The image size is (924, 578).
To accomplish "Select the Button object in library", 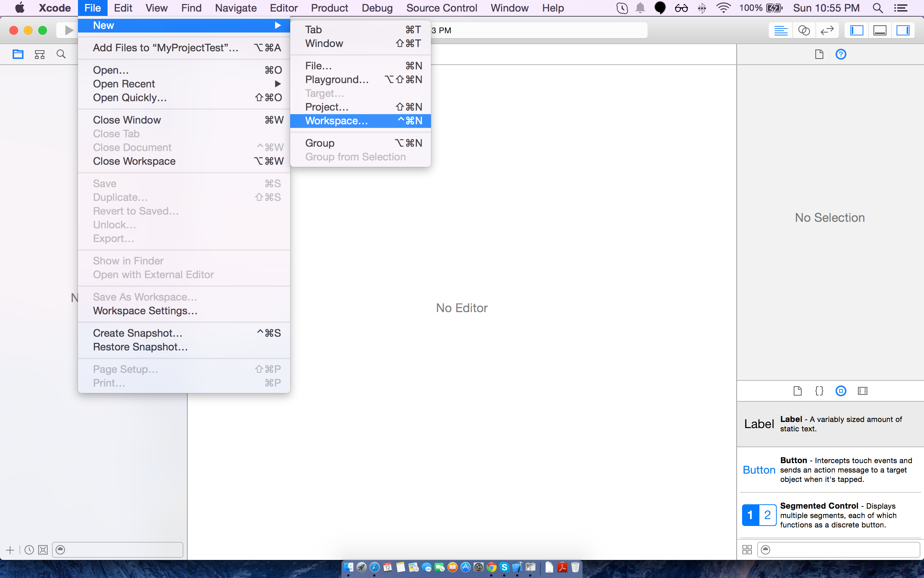I will [830, 470].
